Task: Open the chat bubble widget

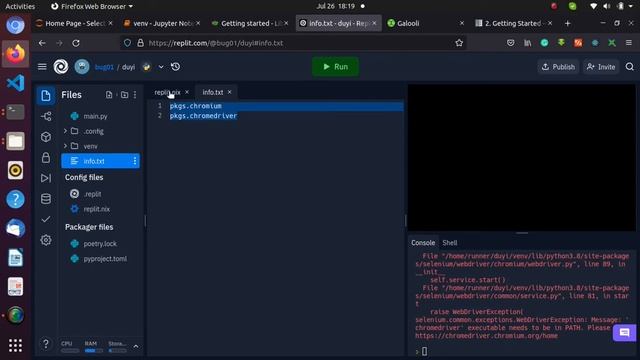Action: [624, 333]
